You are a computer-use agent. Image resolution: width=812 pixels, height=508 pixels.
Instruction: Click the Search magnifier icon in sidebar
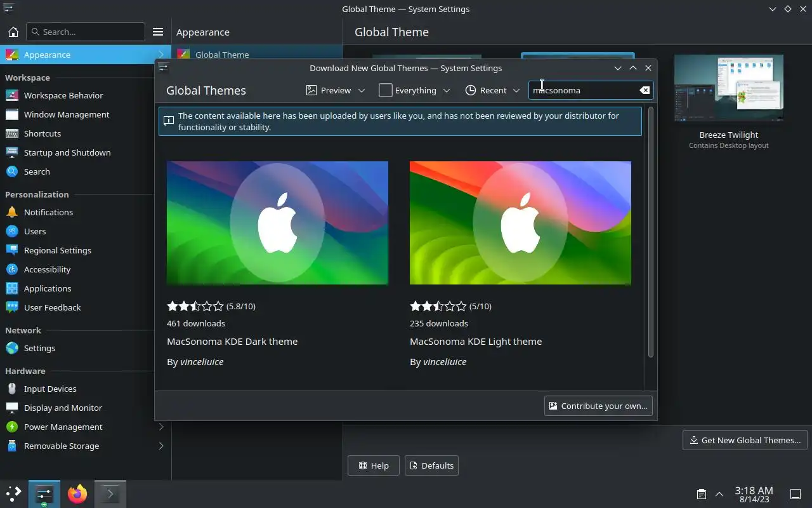pos(12,171)
